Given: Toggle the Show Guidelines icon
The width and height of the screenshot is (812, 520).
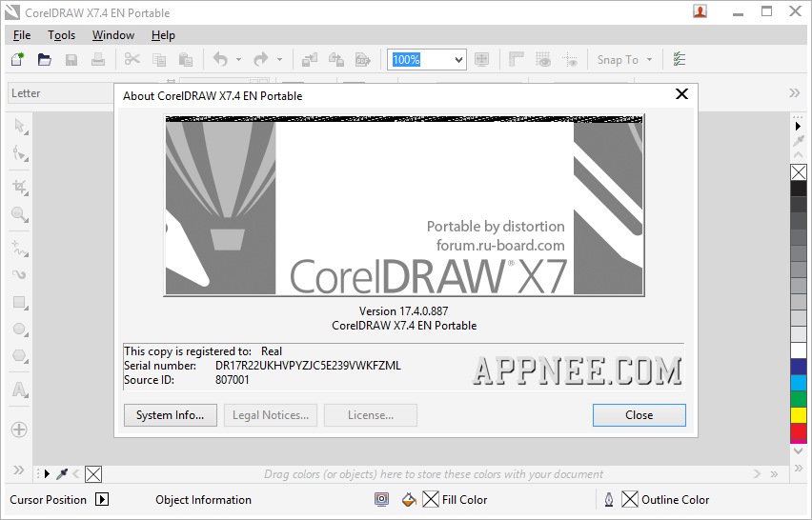Looking at the screenshot, I should (x=570, y=59).
